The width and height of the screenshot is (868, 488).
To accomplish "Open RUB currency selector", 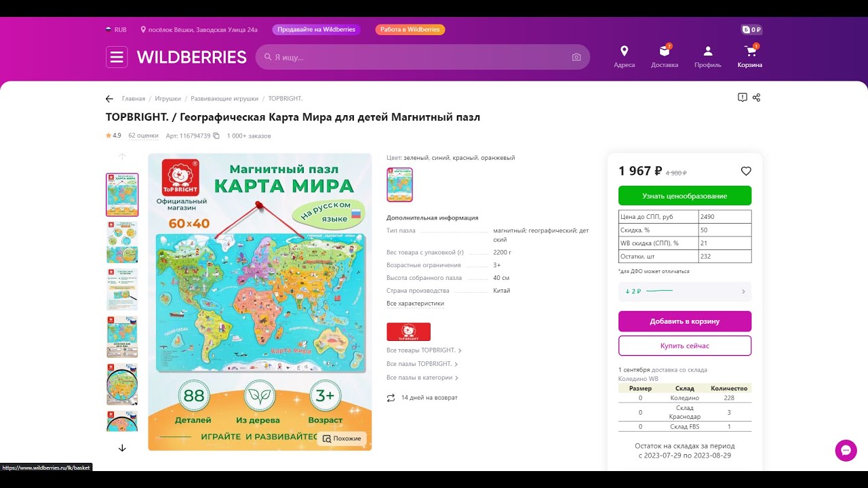I will tap(116, 30).
